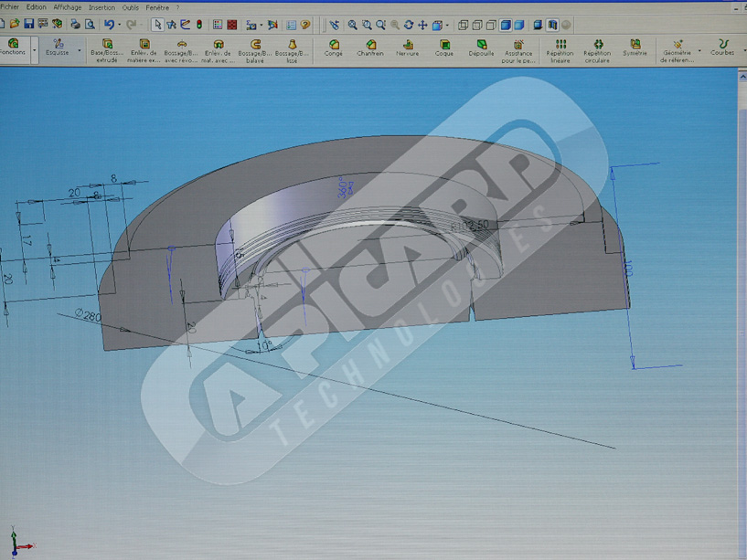This screenshot has width=747, height=560.
Task: Toggle shadows in shaded mode
Action: (x=538, y=25)
